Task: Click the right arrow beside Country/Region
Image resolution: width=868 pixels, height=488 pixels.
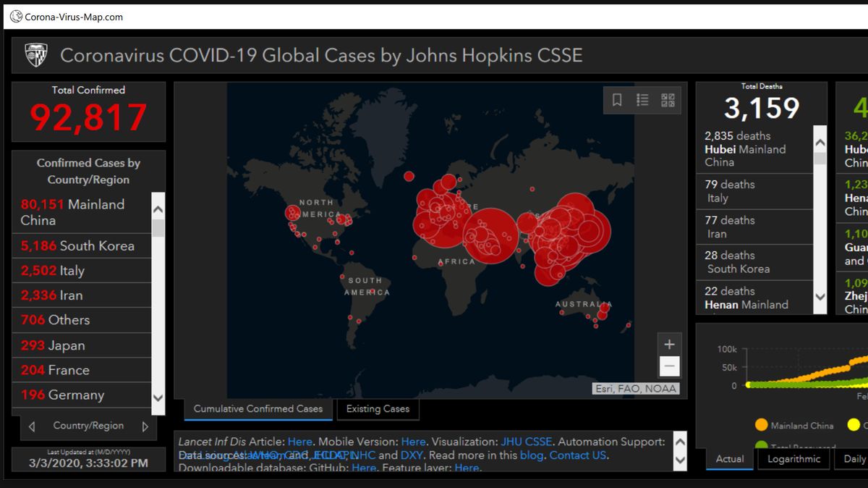Action: (x=145, y=426)
